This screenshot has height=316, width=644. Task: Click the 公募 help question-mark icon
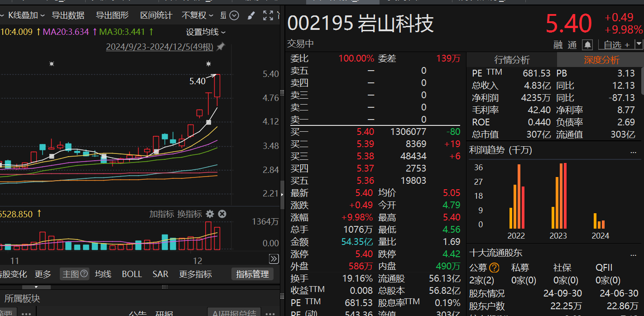(495, 268)
